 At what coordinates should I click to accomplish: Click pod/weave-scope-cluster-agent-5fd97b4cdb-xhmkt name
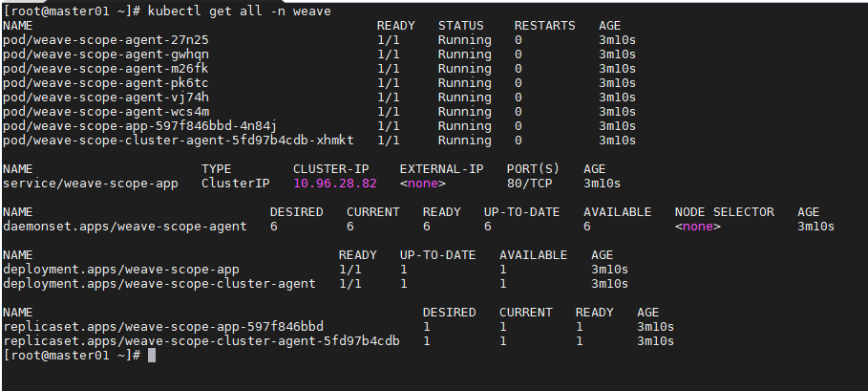(179, 141)
